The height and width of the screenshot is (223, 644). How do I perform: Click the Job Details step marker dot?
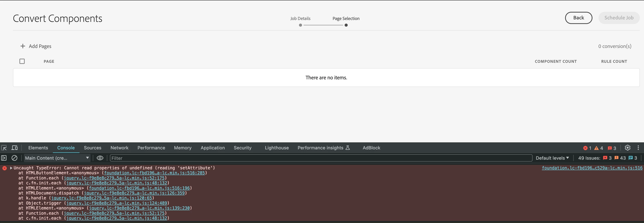click(300, 25)
